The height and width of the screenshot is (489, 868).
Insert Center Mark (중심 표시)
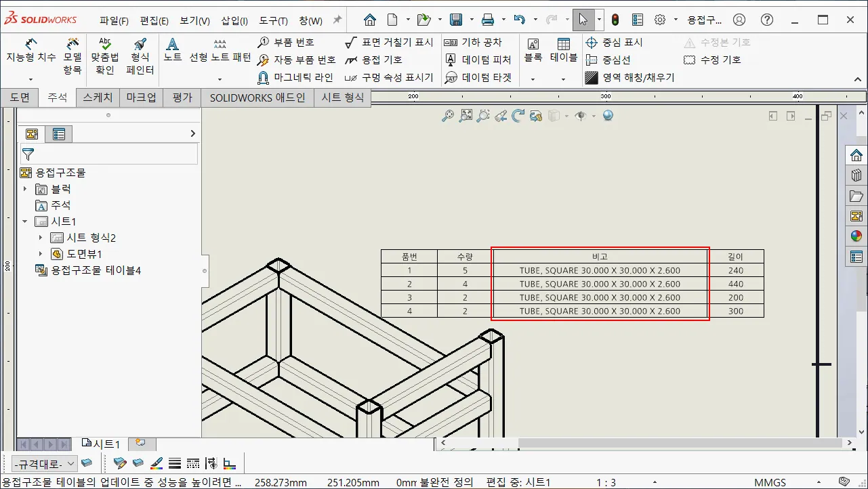pos(614,42)
